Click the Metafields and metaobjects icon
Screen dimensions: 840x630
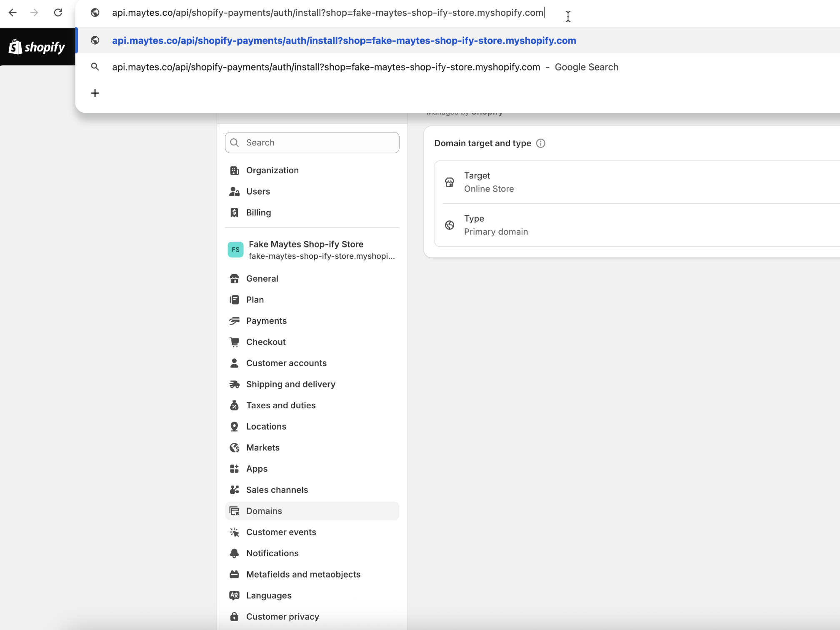235,574
